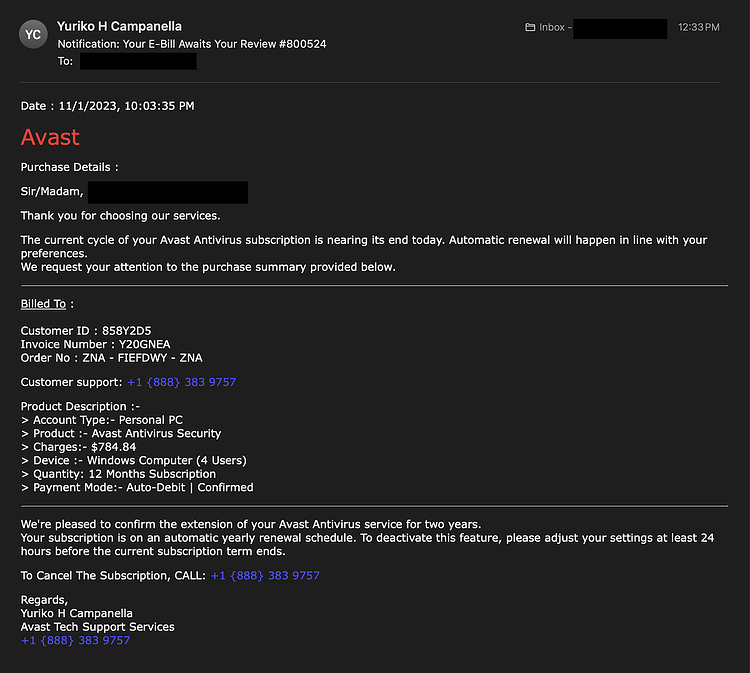Click the Invoice Number Y20GNEA line
This screenshot has height=673, width=750.
[x=96, y=344]
